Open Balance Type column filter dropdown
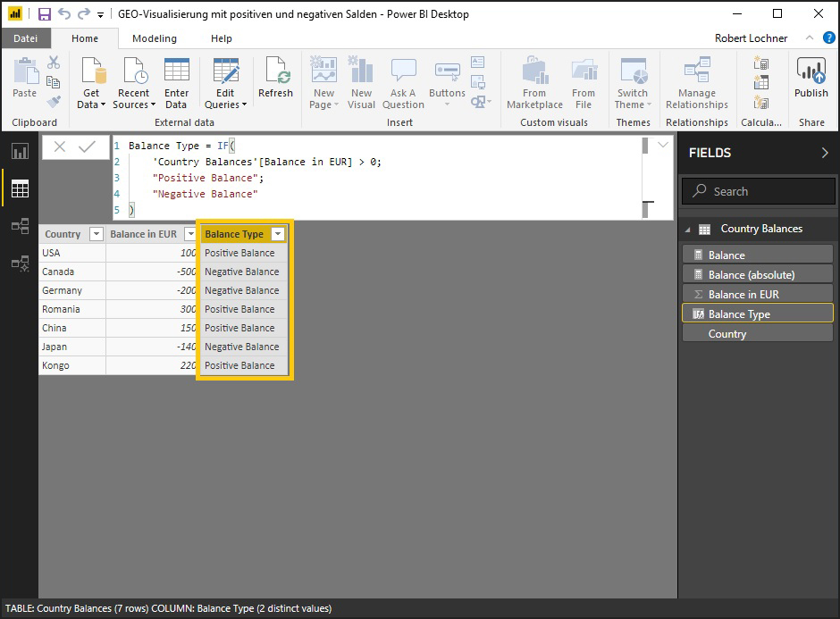The image size is (840, 619). tap(278, 234)
